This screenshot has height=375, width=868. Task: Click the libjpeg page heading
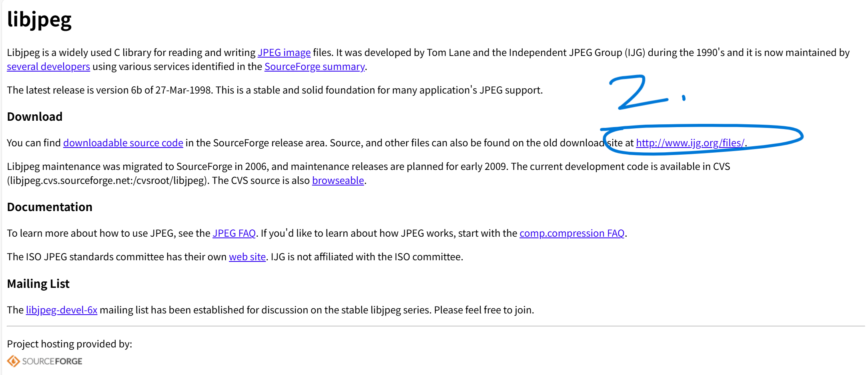(39, 20)
